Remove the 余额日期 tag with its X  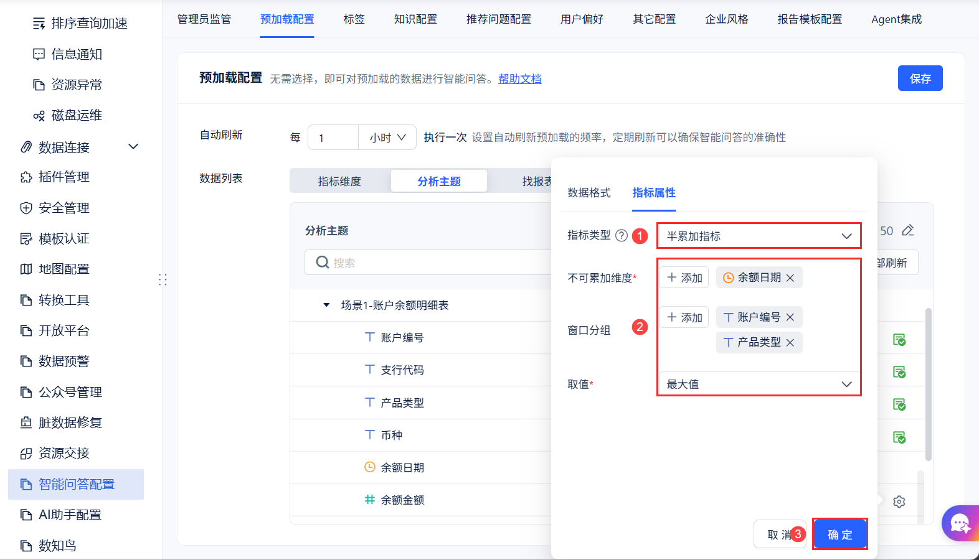coord(790,278)
